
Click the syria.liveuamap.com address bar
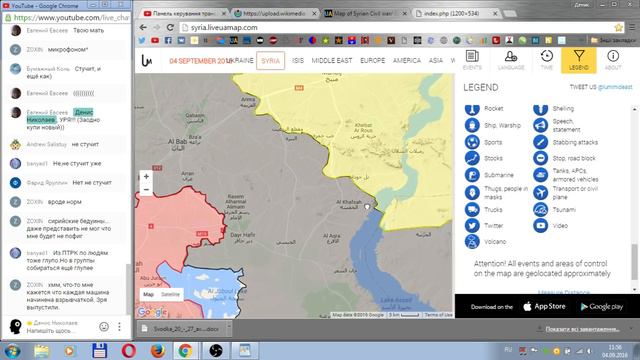pyautogui.click(x=396, y=27)
